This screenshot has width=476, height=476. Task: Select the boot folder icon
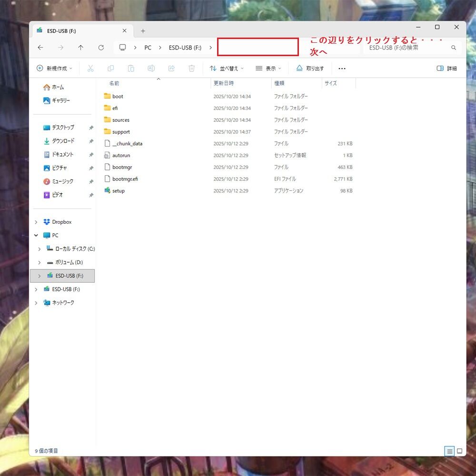tap(107, 96)
